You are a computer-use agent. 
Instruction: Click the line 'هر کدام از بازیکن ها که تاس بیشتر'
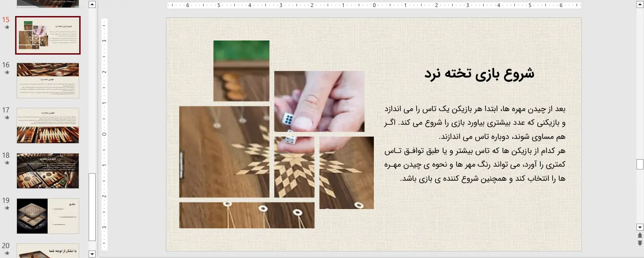pyautogui.click(x=475, y=151)
